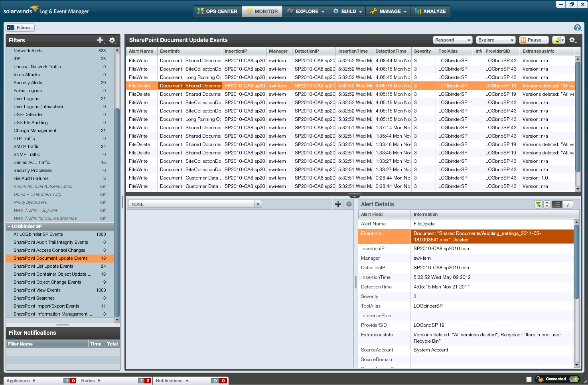Screen dimensions: 588x385
Task: Select the Denied ACL Traffic filter
Action: point(60,162)
